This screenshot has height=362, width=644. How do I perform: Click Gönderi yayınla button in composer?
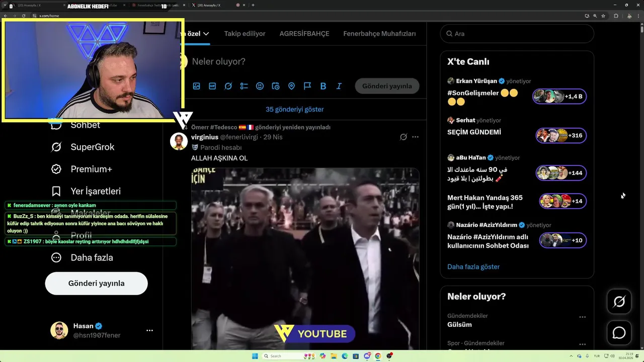click(x=387, y=86)
